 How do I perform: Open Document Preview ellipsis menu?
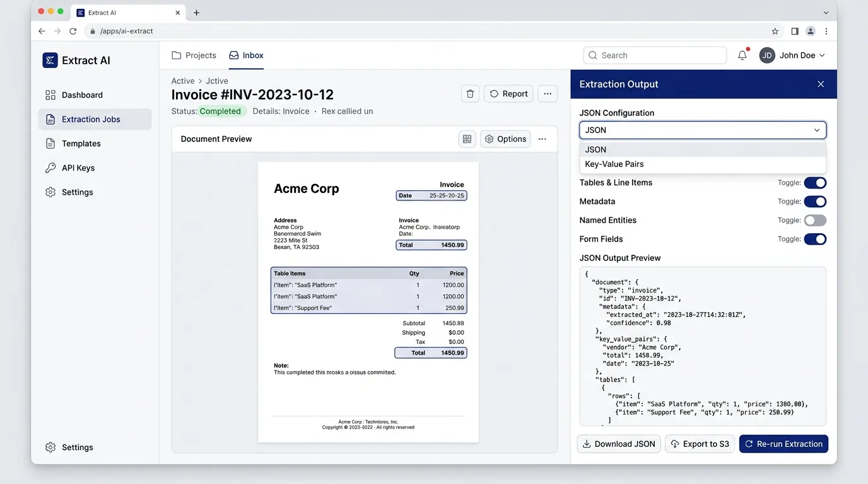coord(542,139)
